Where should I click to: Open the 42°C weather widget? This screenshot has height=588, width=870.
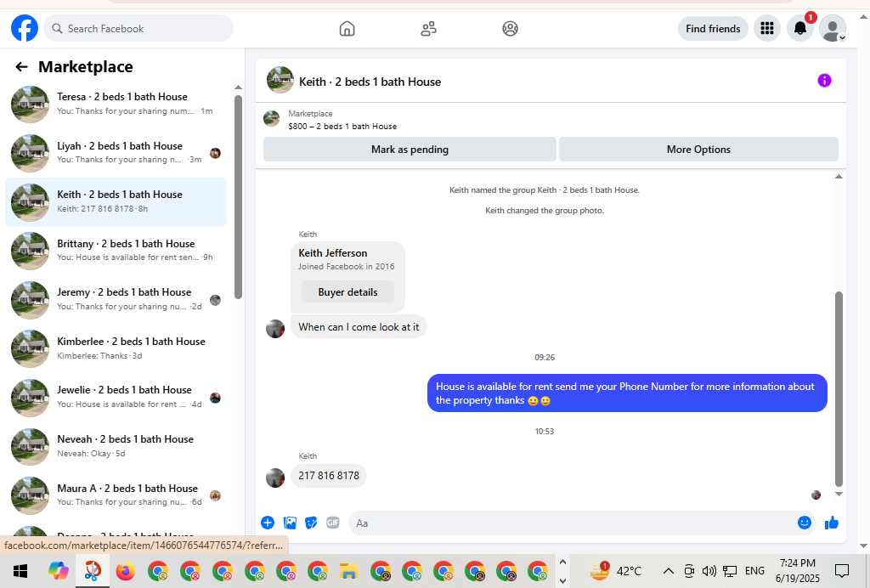(615, 571)
